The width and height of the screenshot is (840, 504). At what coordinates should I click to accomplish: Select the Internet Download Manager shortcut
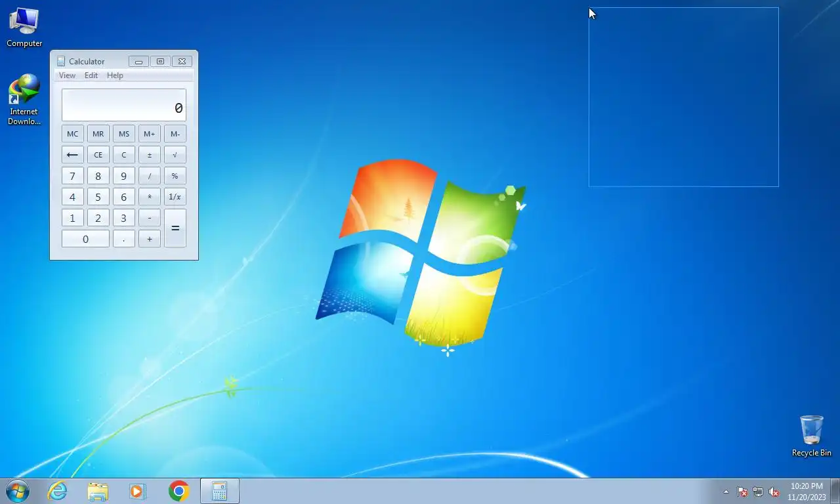pyautogui.click(x=24, y=100)
